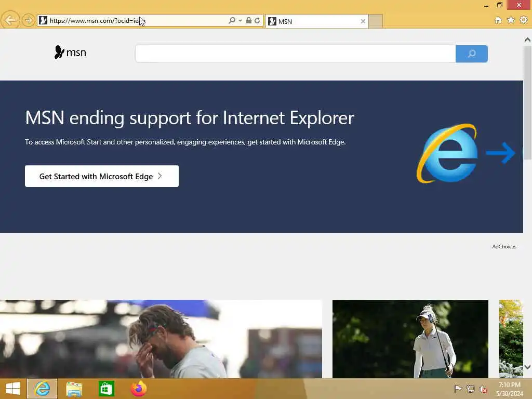
Task: Open File Explorer from the taskbar
Action: point(74,389)
